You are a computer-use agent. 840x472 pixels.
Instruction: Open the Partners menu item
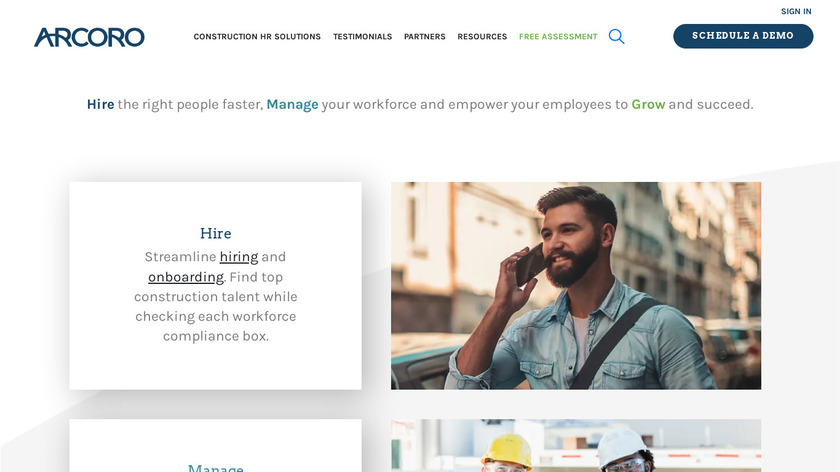425,36
